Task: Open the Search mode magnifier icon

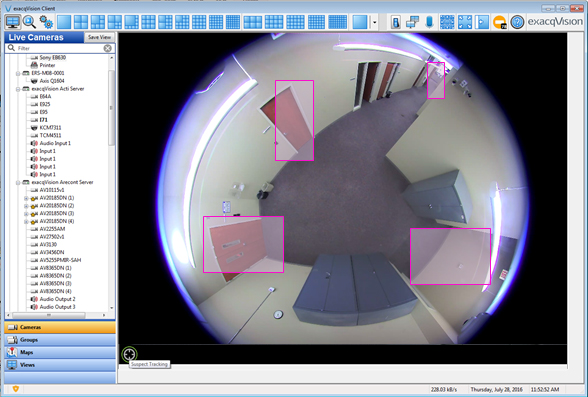Action: pos(29,22)
